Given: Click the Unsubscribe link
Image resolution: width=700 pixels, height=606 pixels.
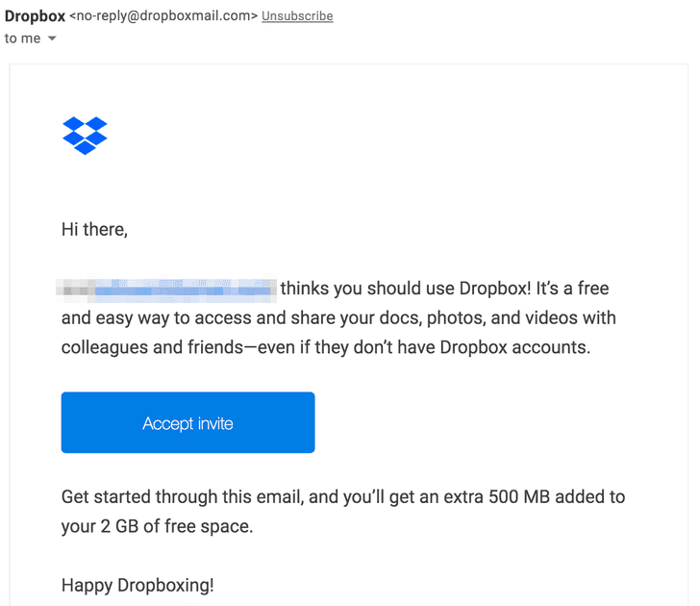Looking at the screenshot, I should click(x=297, y=16).
